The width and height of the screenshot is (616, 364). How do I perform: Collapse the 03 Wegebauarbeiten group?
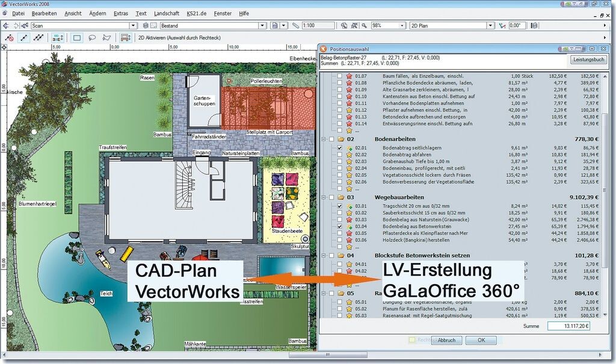pyautogui.click(x=324, y=197)
